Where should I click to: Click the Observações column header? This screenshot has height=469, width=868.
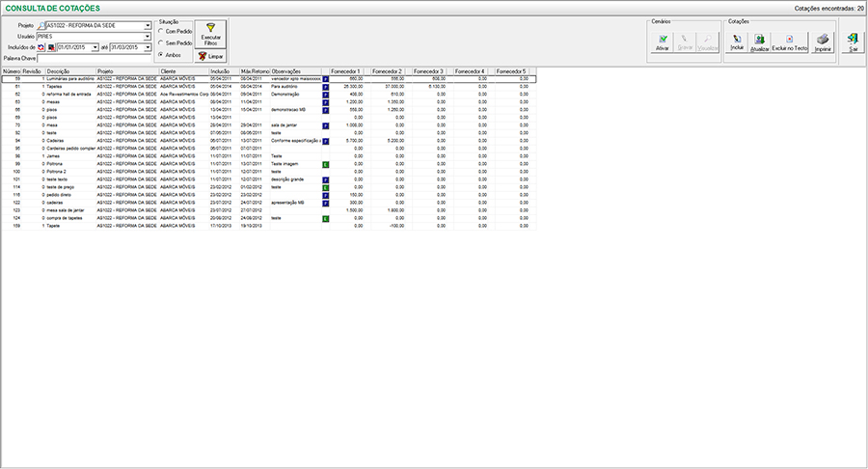pyautogui.click(x=296, y=71)
